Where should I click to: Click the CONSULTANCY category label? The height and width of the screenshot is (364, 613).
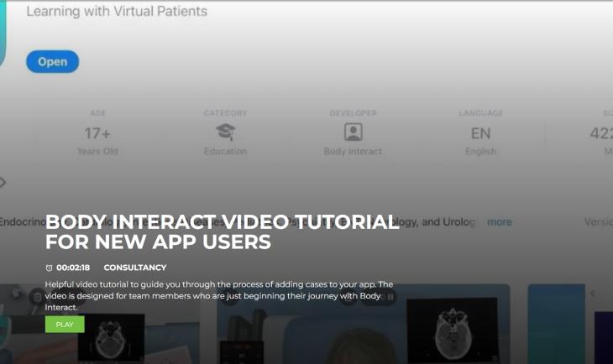click(135, 268)
